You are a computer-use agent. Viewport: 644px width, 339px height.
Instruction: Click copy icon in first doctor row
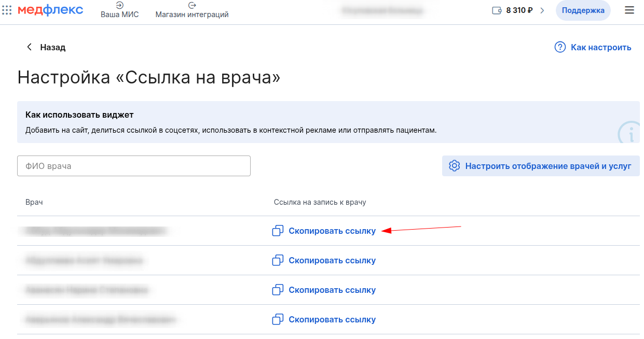[x=278, y=231]
